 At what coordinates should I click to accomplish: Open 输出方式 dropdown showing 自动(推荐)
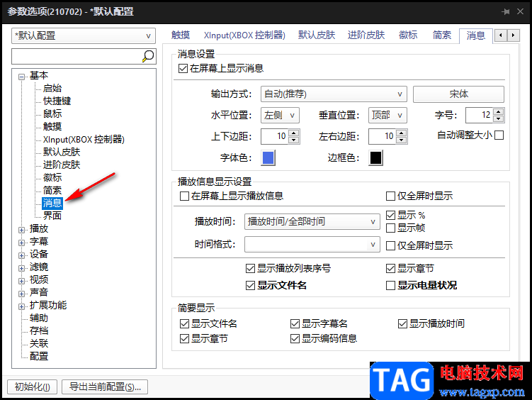tap(334, 94)
